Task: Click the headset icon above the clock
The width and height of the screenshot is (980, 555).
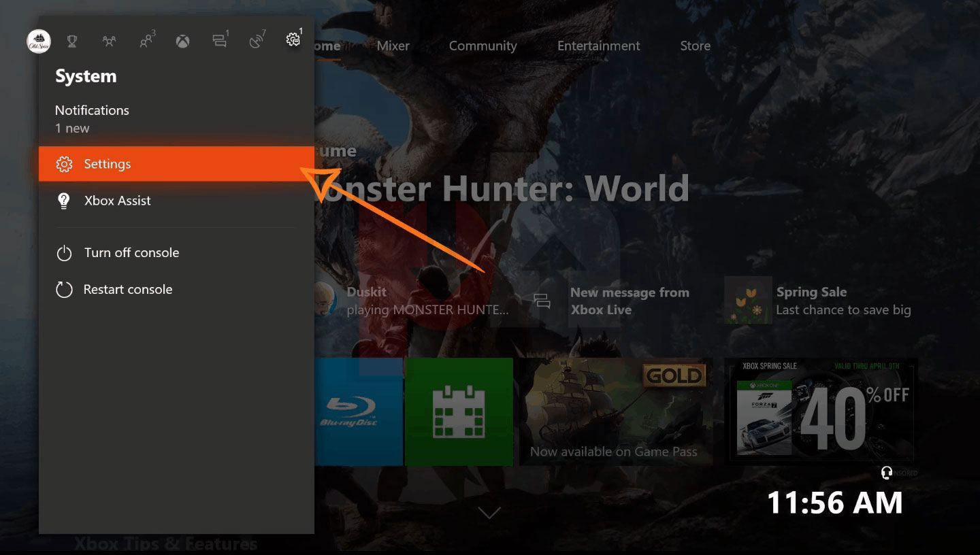Action: tap(887, 472)
